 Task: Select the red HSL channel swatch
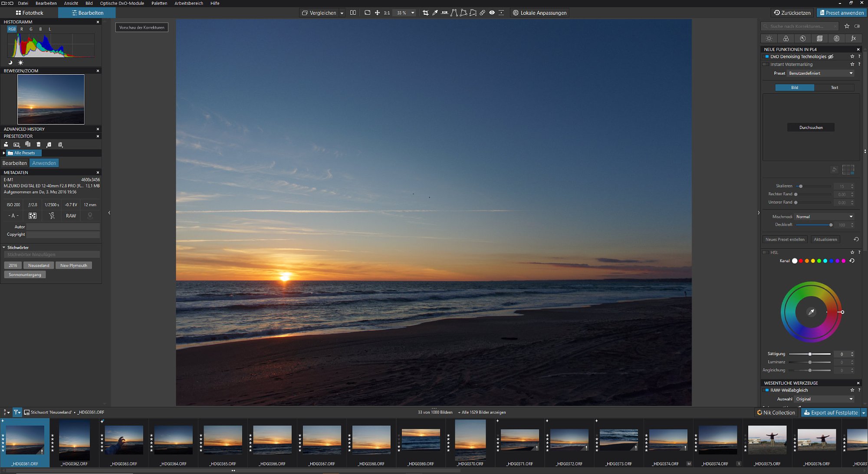click(801, 261)
